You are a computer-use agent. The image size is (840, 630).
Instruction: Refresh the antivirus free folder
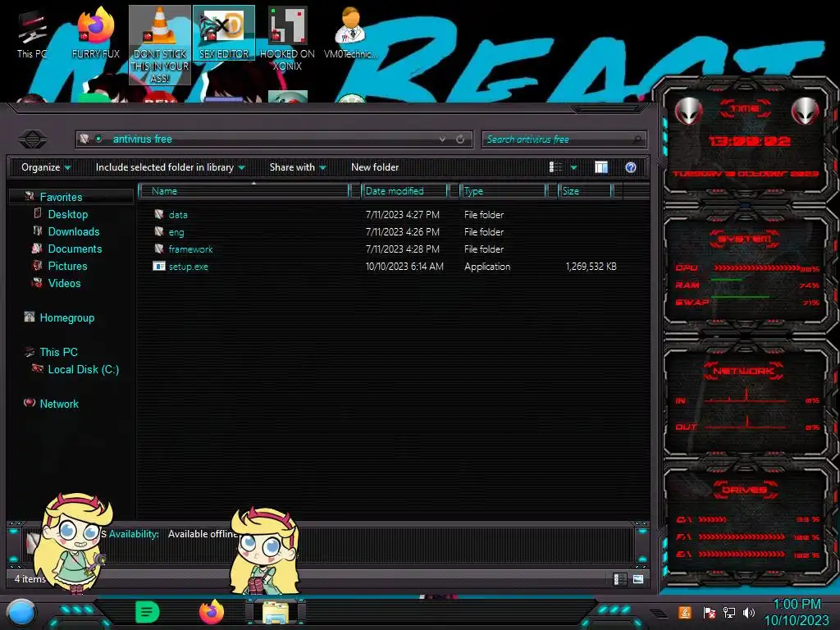460,139
